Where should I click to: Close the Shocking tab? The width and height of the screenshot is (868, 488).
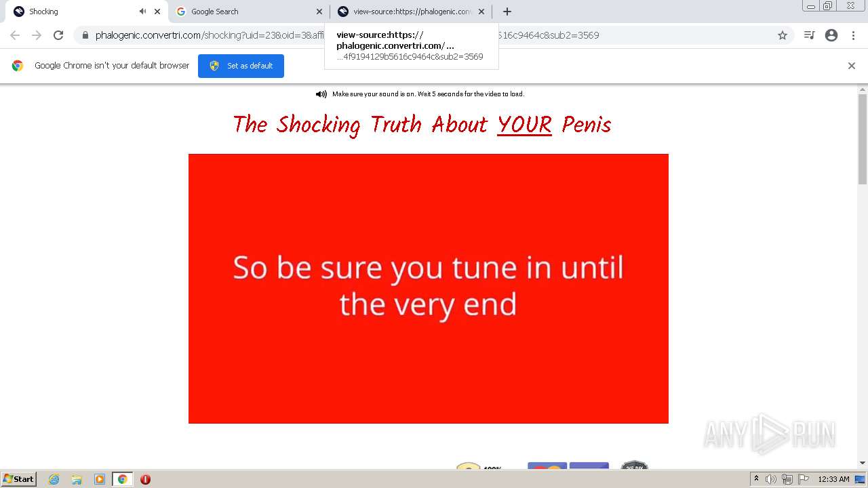[157, 12]
